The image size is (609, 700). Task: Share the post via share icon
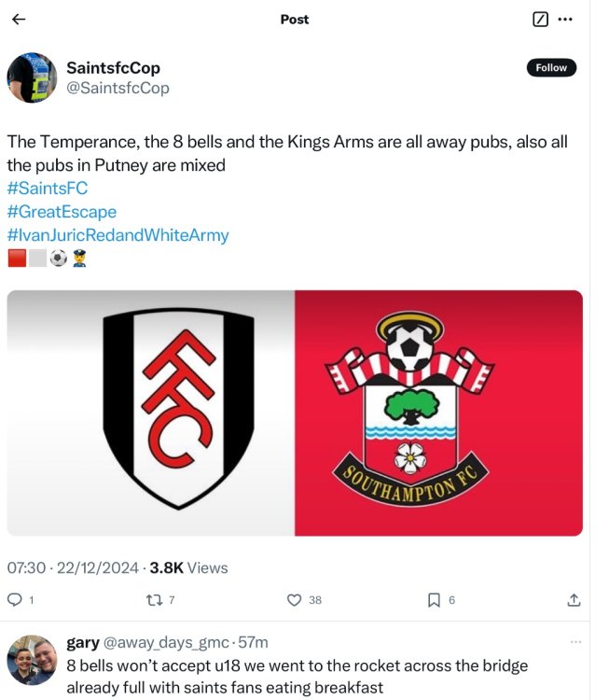(x=574, y=599)
